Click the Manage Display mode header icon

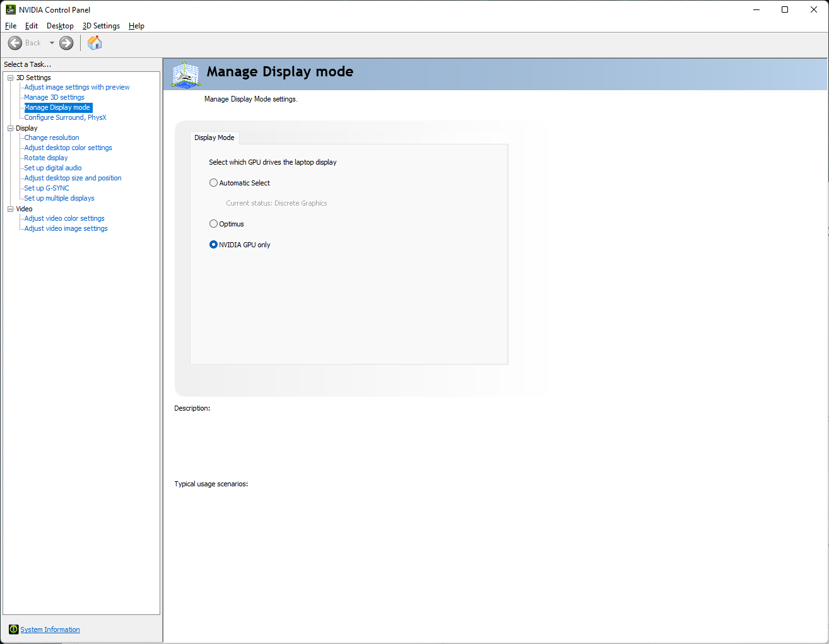point(185,74)
